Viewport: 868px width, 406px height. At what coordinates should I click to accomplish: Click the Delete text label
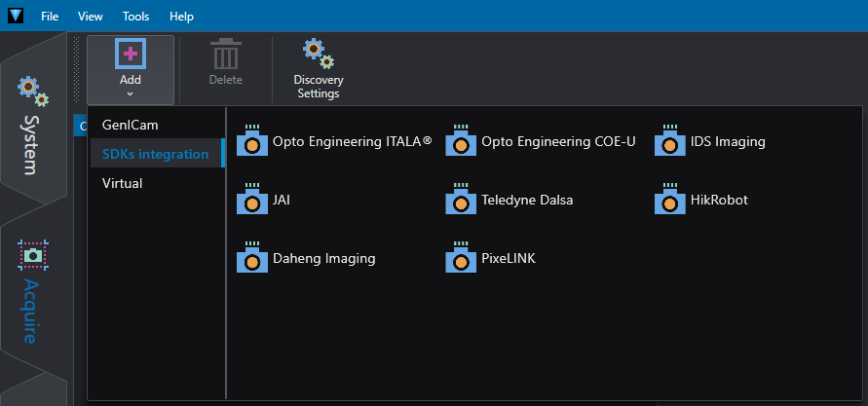click(x=226, y=80)
